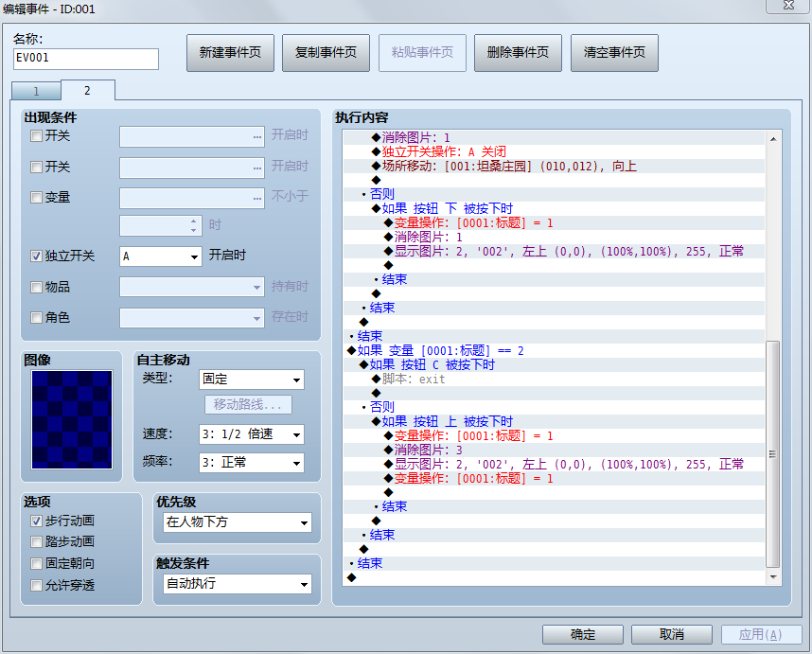Image resolution: width=812 pixels, height=654 pixels.
Task: Select event page tab 2
Action: pyautogui.click(x=87, y=91)
